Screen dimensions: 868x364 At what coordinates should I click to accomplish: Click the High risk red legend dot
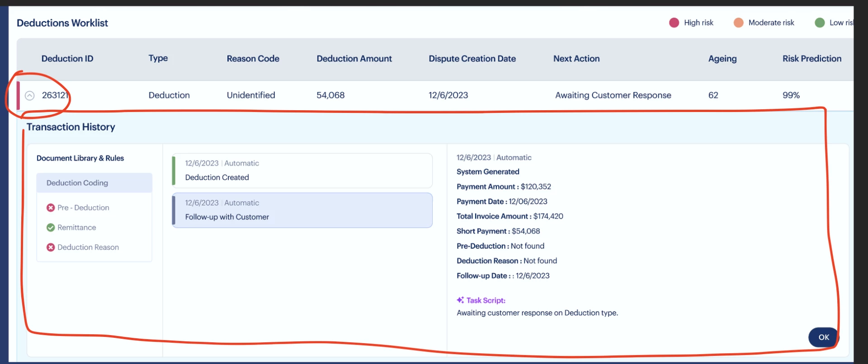pos(674,23)
